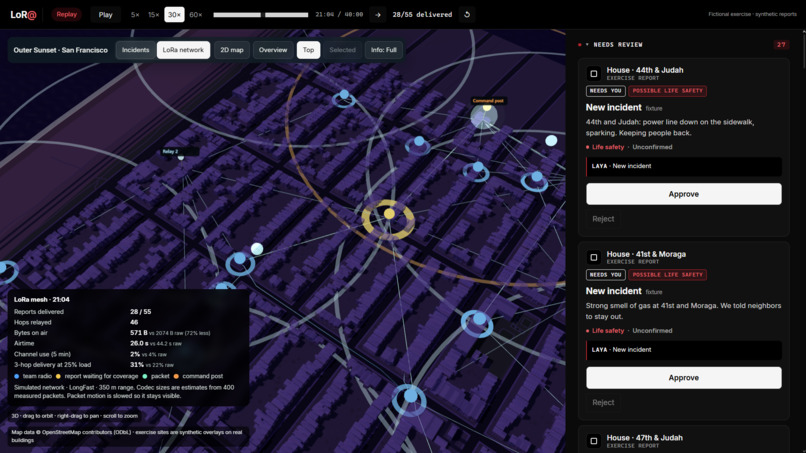The height and width of the screenshot is (453, 806).
Task: Select the Command post node on map
Action: pos(484,116)
